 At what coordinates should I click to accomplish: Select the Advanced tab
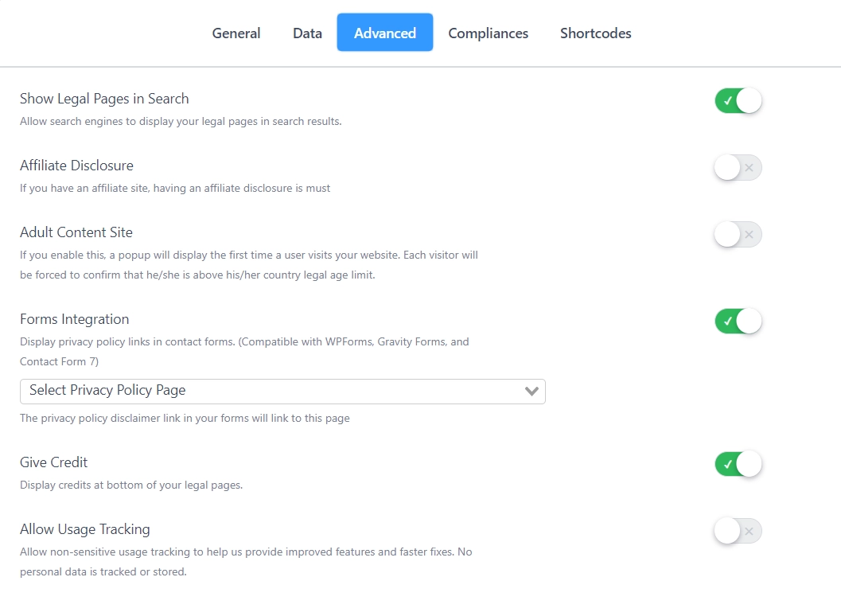click(x=384, y=33)
